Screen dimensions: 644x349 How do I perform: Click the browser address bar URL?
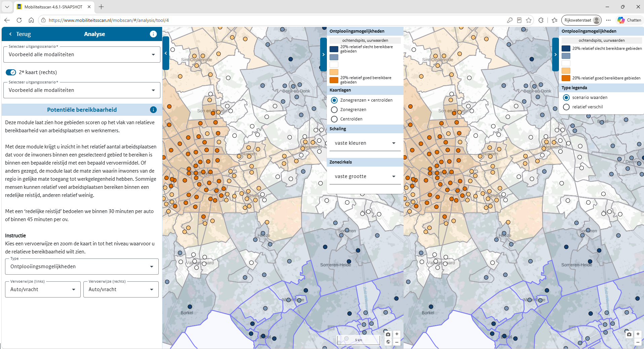pyautogui.click(x=109, y=20)
